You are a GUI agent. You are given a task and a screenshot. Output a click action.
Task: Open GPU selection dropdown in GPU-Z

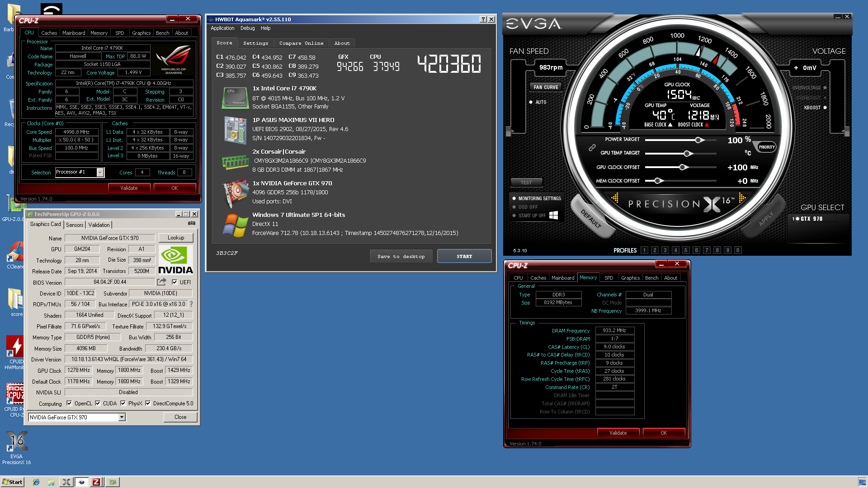pos(122,417)
